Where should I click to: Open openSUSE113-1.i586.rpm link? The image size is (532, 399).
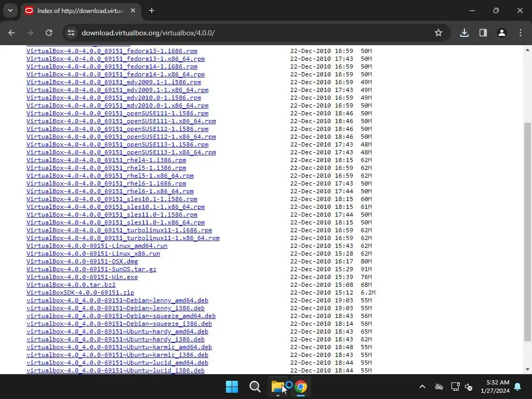[117, 144]
